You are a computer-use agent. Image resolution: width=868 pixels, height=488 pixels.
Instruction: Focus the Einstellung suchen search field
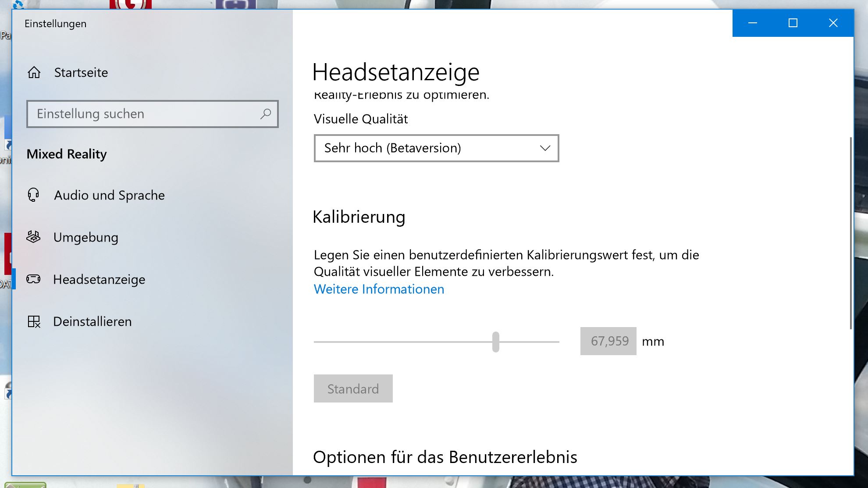click(x=153, y=114)
